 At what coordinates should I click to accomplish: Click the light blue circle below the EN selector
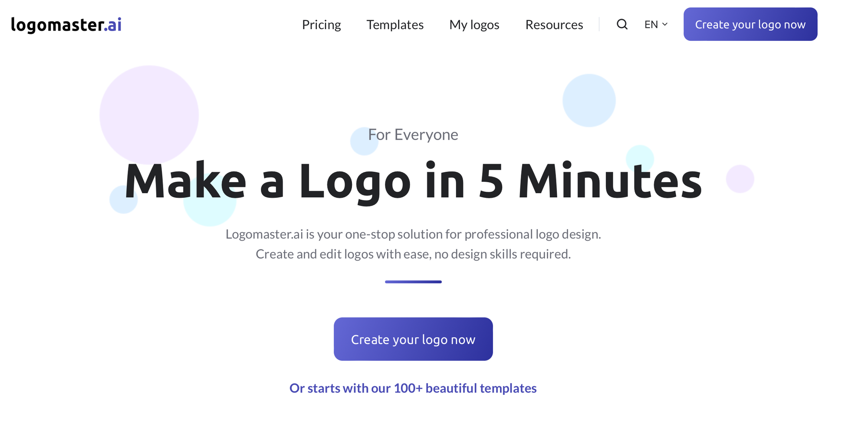point(589,100)
